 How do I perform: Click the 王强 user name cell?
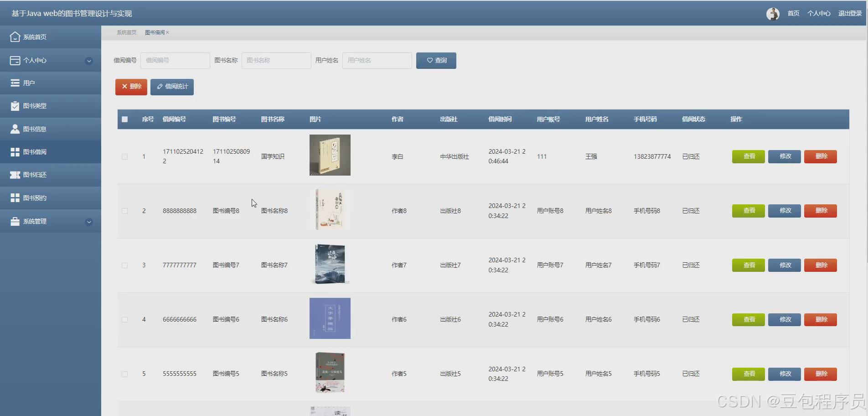(591, 156)
